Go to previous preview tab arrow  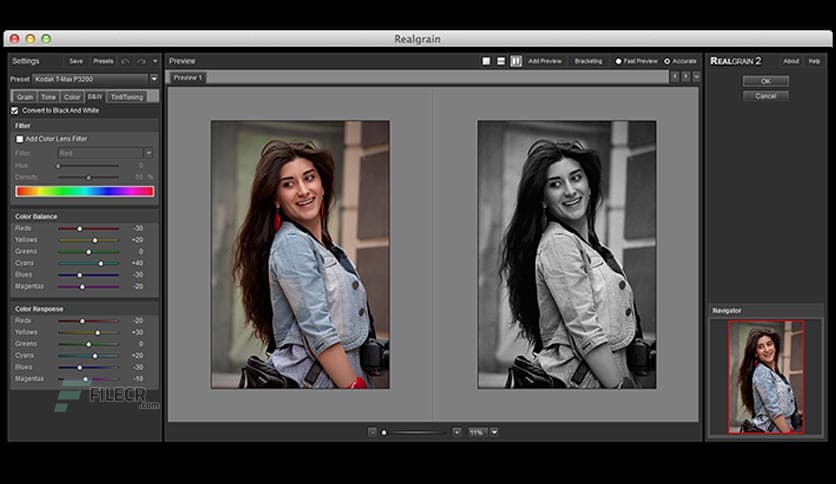pyautogui.click(x=674, y=77)
